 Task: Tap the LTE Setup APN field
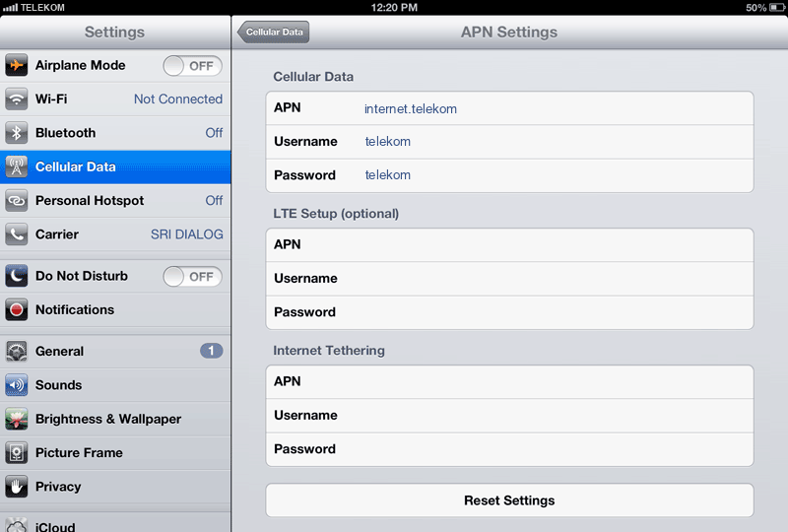coord(509,245)
